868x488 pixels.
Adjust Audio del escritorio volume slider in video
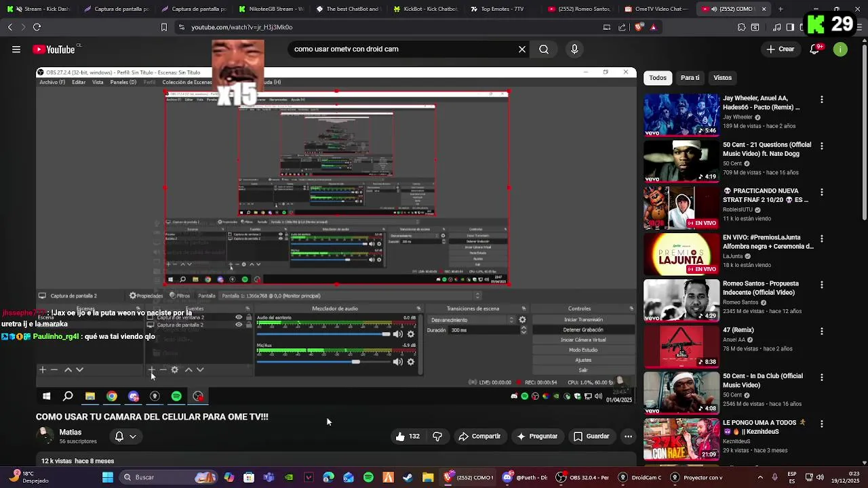coord(323,334)
